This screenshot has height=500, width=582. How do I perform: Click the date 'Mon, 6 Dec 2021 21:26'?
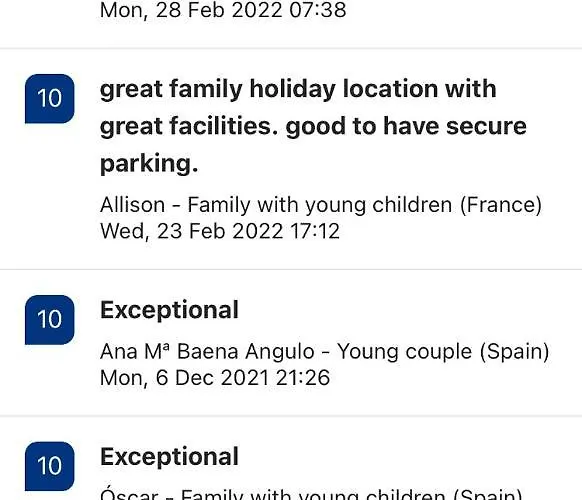(215, 378)
